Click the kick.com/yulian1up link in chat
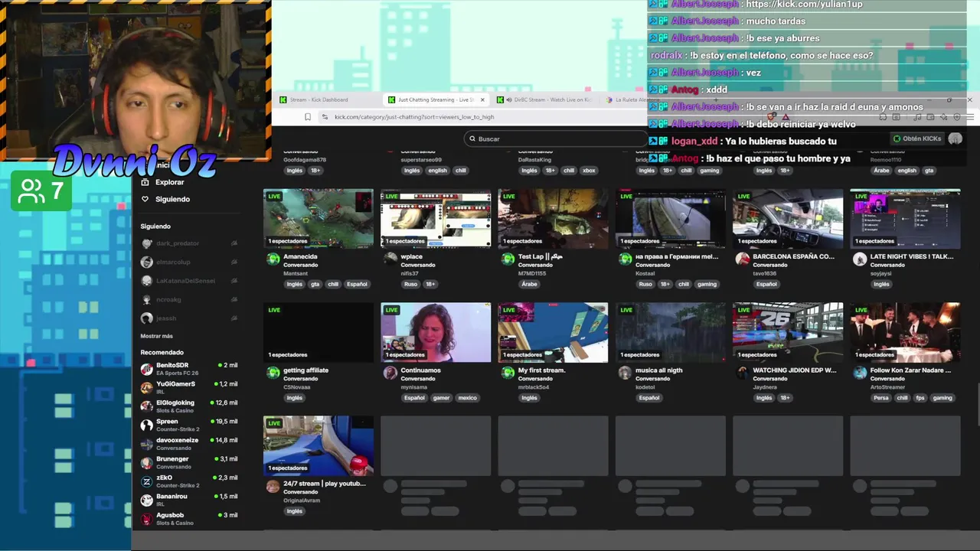The width and height of the screenshot is (980, 551). (805, 5)
